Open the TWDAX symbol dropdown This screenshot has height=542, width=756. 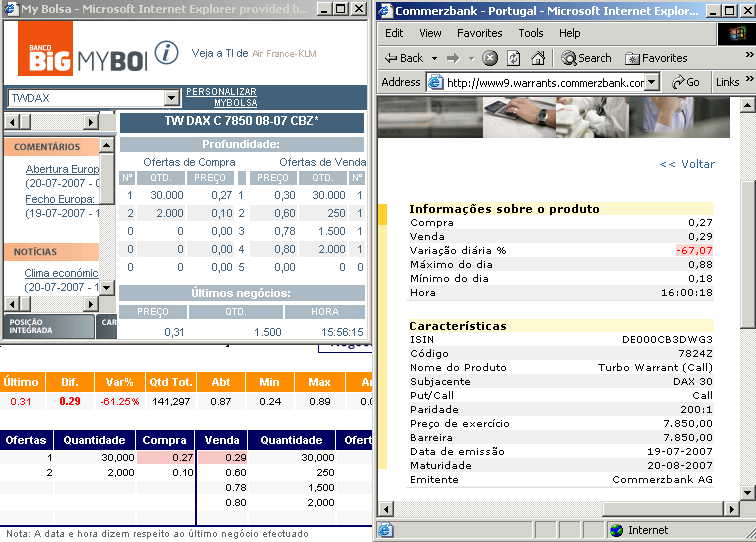point(171,98)
